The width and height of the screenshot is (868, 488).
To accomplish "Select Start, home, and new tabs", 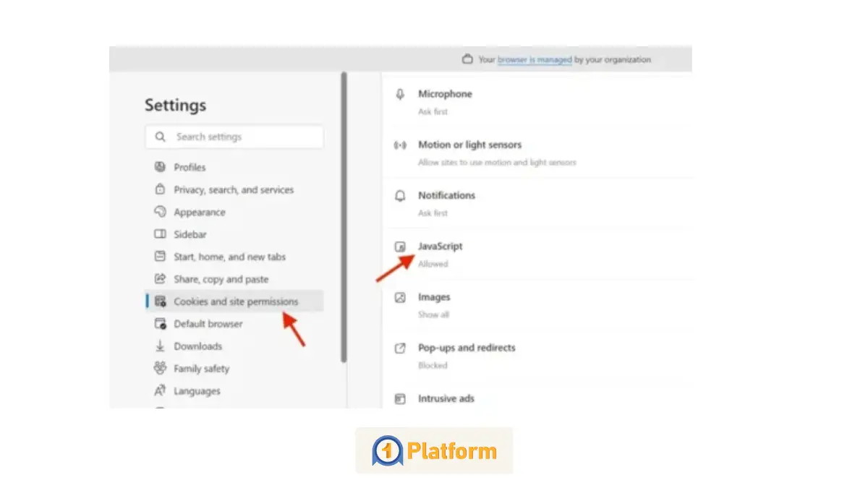I will point(230,257).
